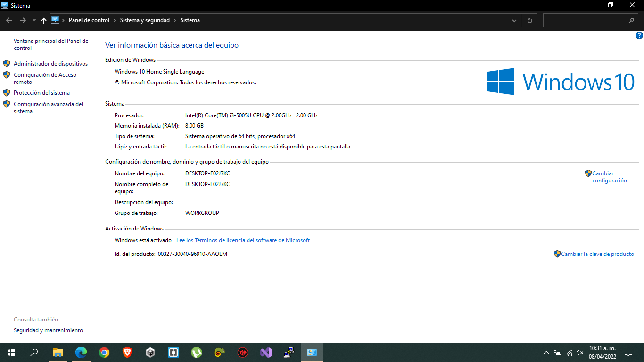Launch Brave browser from taskbar
This screenshot has height=362, width=644.
(127, 352)
